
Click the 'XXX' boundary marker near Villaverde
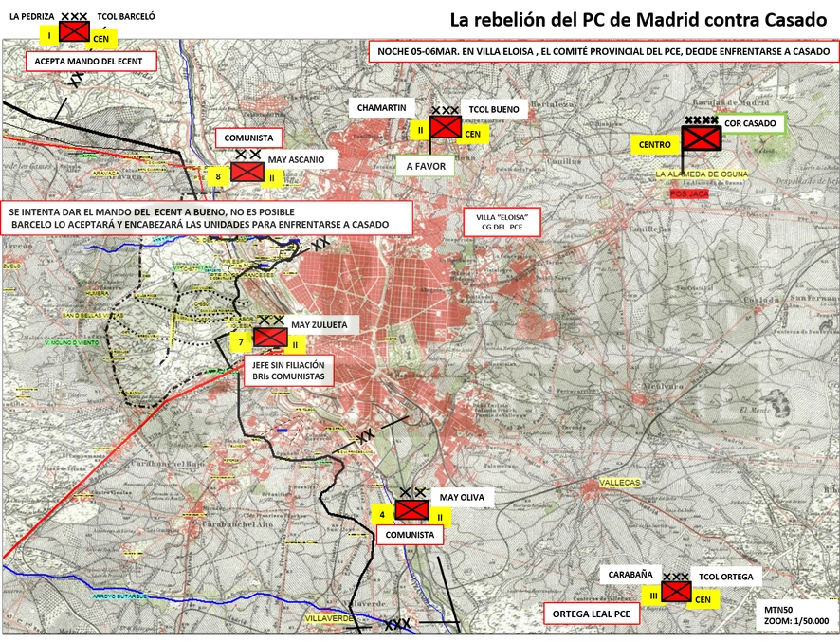pos(397,624)
